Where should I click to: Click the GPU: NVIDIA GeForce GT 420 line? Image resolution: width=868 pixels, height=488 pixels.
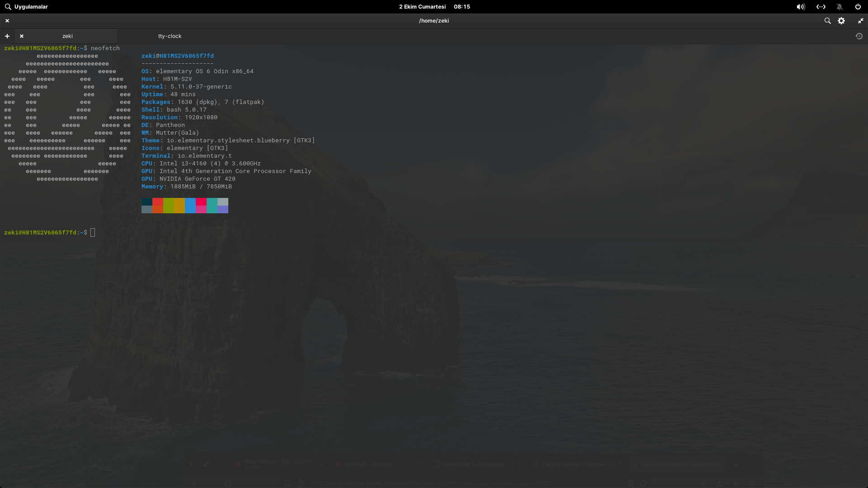coord(189,179)
